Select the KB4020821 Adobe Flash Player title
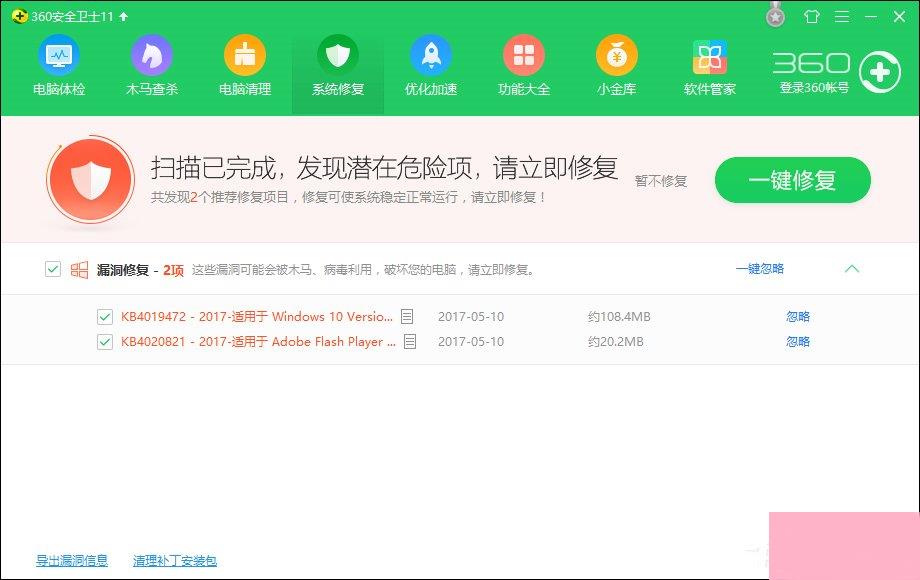Image resolution: width=920 pixels, height=580 pixels. point(258,341)
